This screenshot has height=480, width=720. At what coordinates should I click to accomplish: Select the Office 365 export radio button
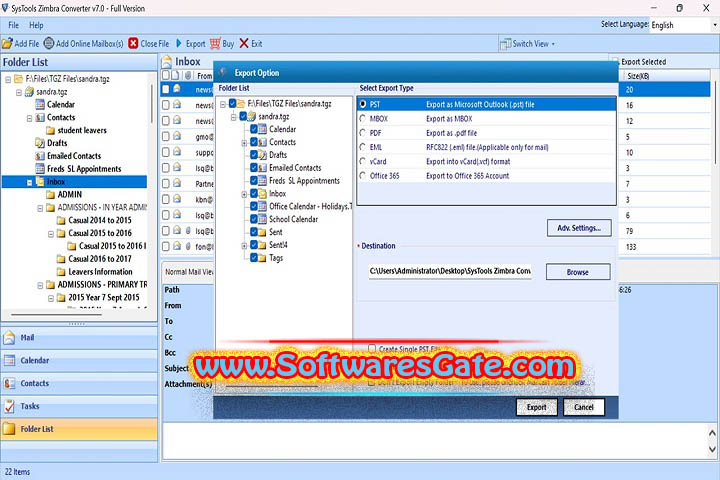(363, 175)
